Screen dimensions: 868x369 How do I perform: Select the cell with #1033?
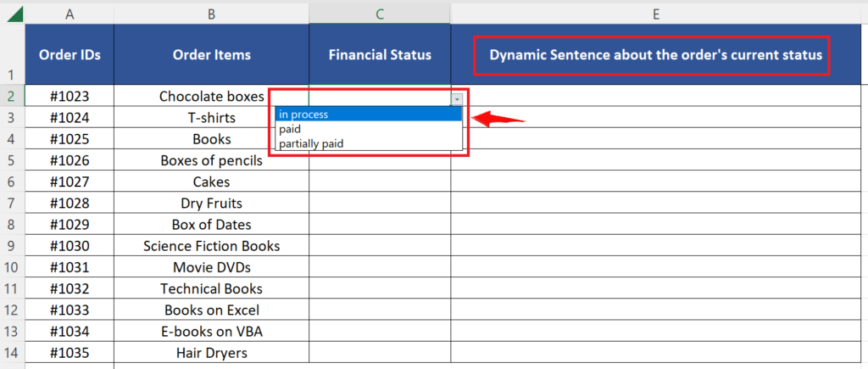point(70,310)
